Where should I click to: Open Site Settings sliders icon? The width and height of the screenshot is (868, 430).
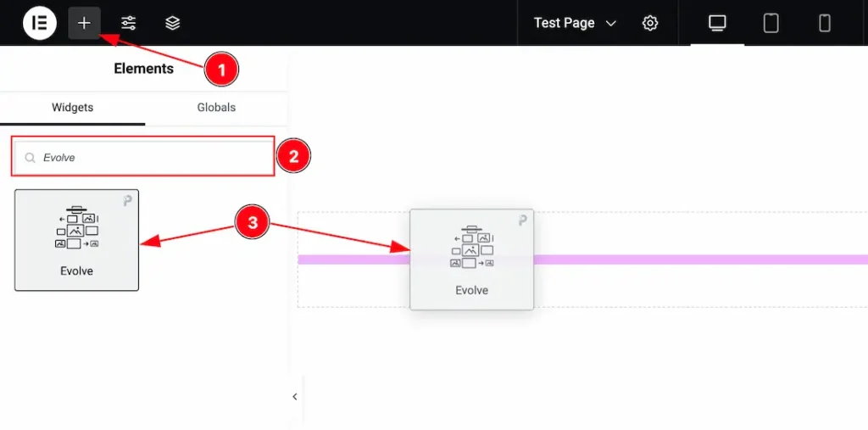click(128, 23)
